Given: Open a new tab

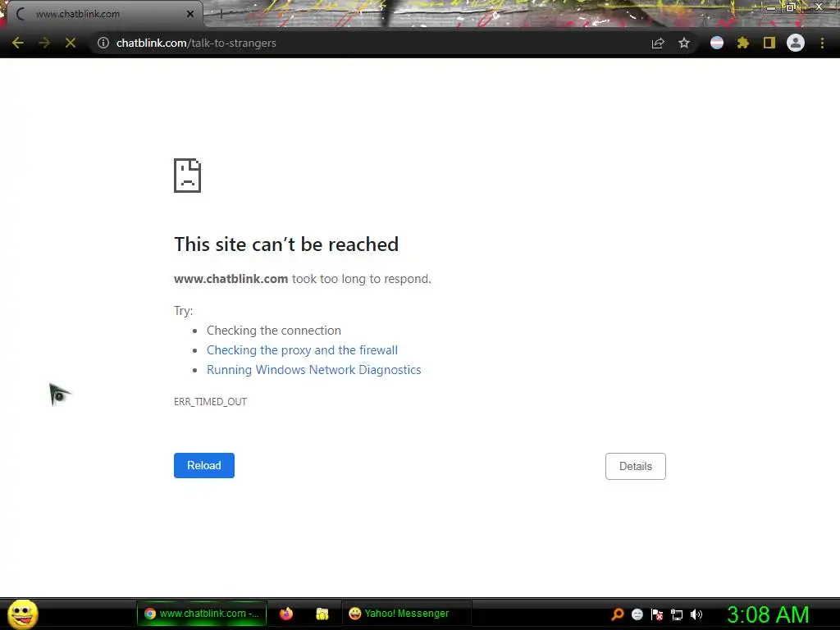Looking at the screenshot, I should 221,15.
